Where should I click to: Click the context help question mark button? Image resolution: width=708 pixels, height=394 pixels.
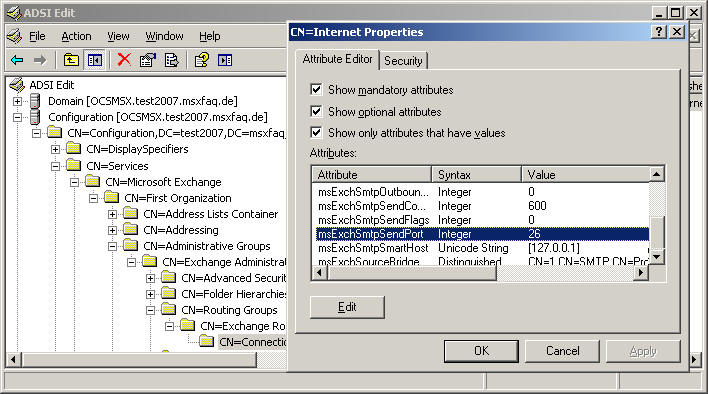(x=659, y=32)
